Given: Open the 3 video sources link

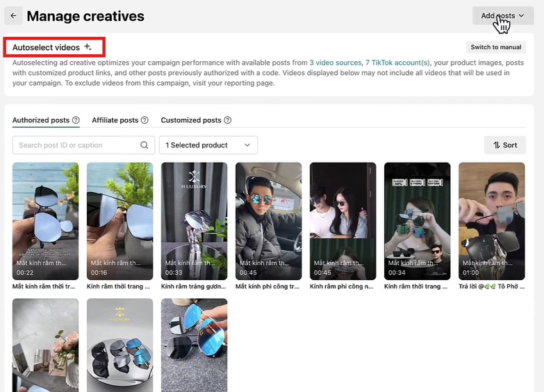Looking at the screenshot, I should pos(335,63).
